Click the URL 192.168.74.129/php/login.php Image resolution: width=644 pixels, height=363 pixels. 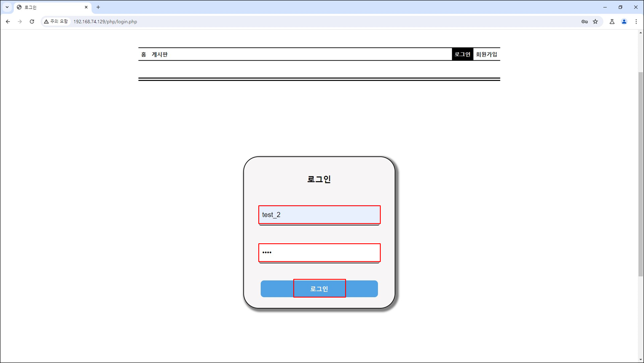click(x=105, y=21)
